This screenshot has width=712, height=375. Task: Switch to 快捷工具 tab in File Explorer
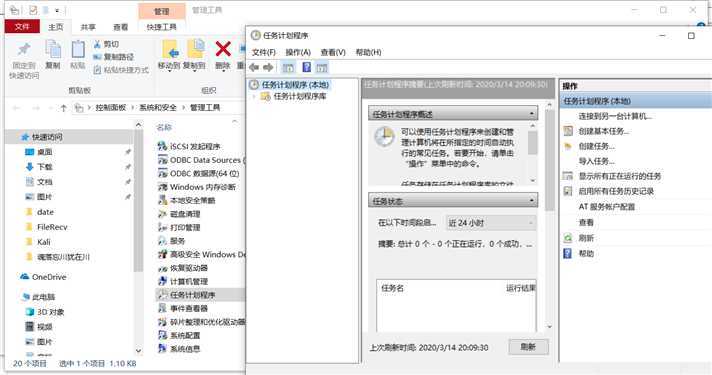[x=161, y=27]
